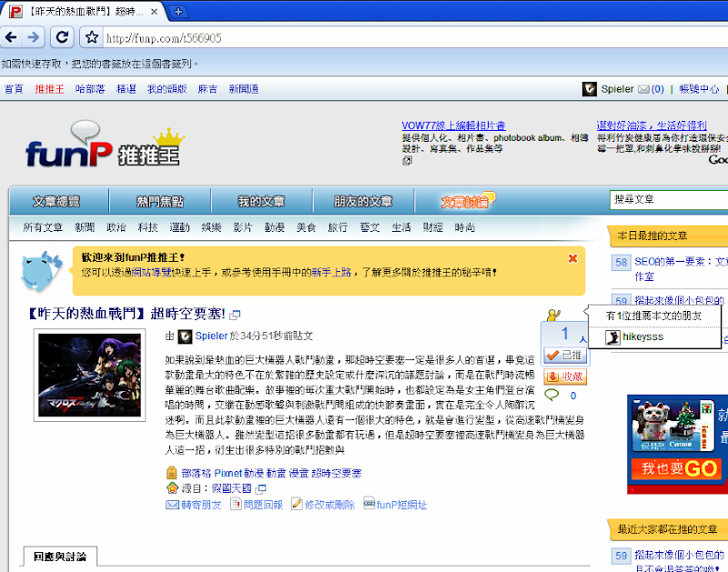Click the browser back arrow
Screen dimensions: 728x572
(12, 37)
